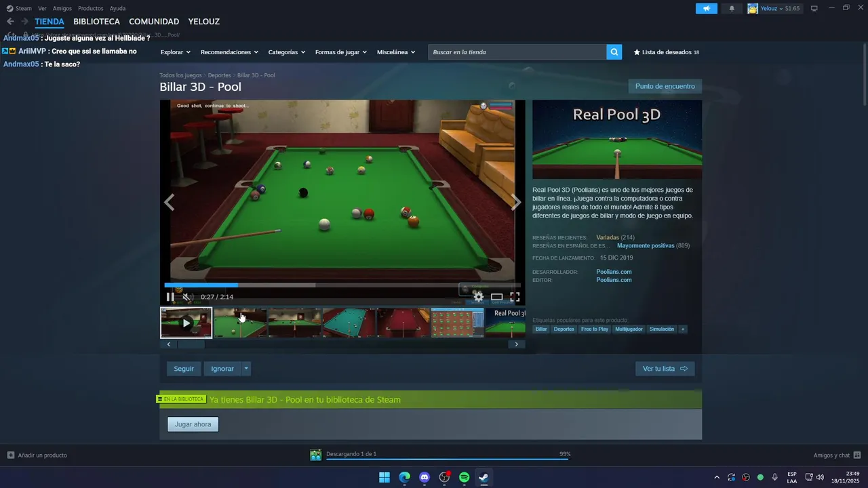The height and width of the screenshot is (488, 868).
Task: Click the store search magnifier button
Action: [x=614, y=52]
